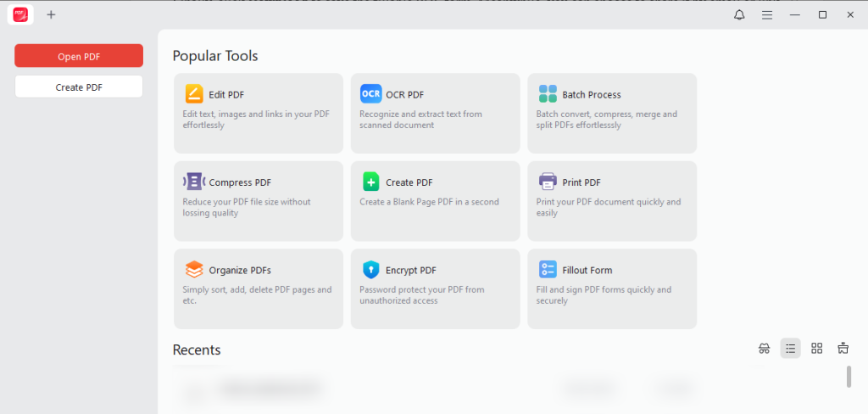Image resolution: width=868 pixels, height=414 pixels.
Task: Click the Batch Process grid icon
Action: (548, 94)
